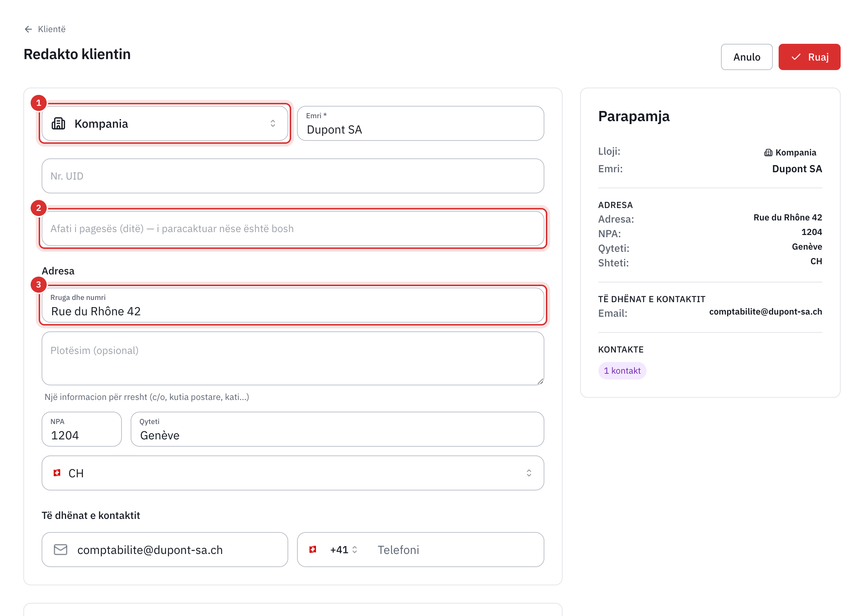864x616 pixels.
Task: Open the Kompania type dropdown
Action: click(x=165, y=124)
